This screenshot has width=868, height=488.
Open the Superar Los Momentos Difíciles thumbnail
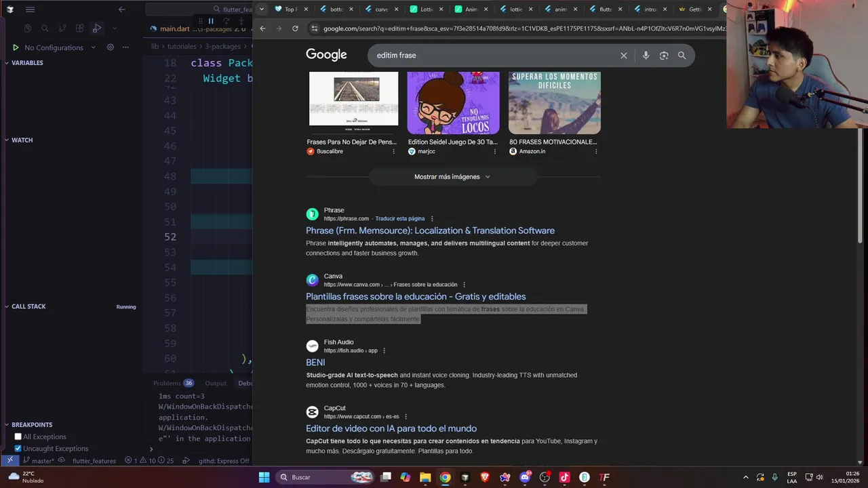[555, 102]
